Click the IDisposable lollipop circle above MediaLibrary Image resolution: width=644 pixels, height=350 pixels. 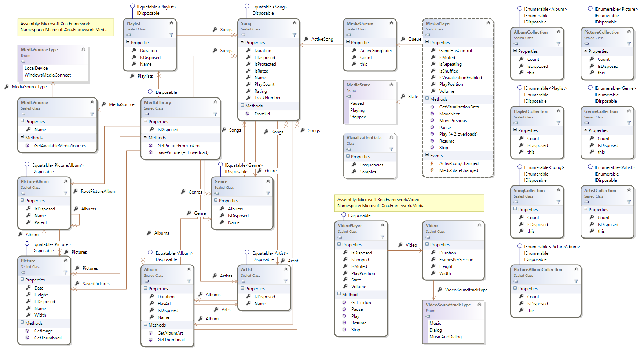(x=150, y=91)
